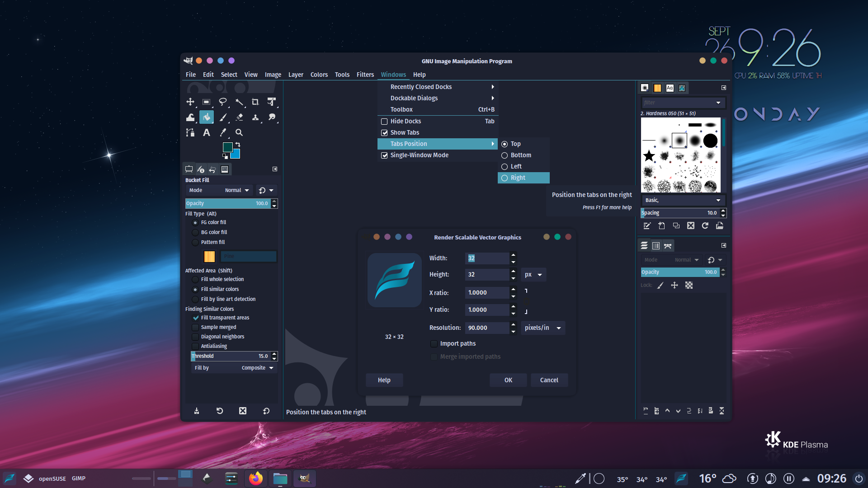Viewport: 868px width, 488px height.
Task: Toggle the Hide Docks checkbox
Action: click(x=384, y=121)
